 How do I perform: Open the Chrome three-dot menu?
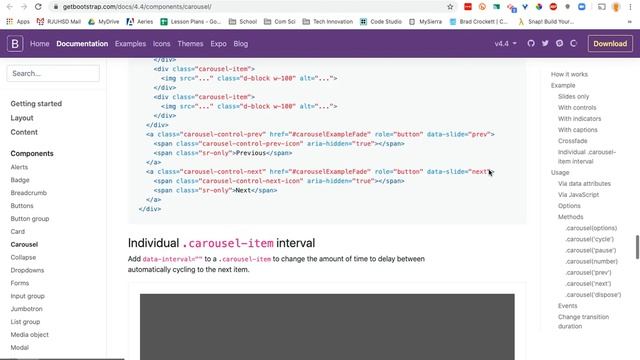click(x=630, y=7)
